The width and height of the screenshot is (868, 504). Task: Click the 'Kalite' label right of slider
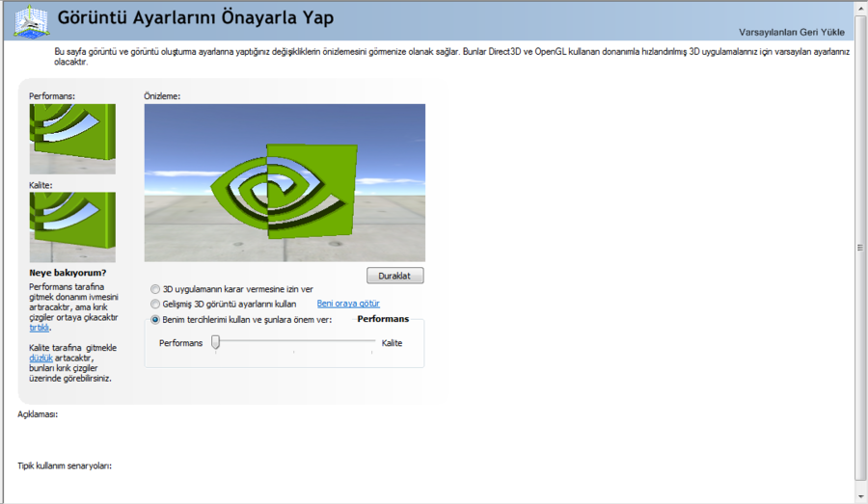pos(392,343)
